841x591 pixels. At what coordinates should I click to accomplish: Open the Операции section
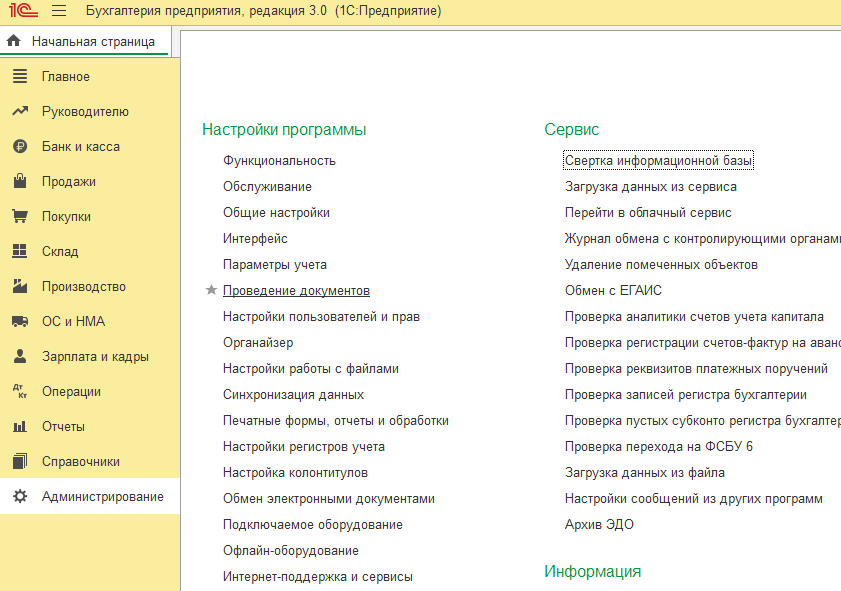[x=71, y=391]
